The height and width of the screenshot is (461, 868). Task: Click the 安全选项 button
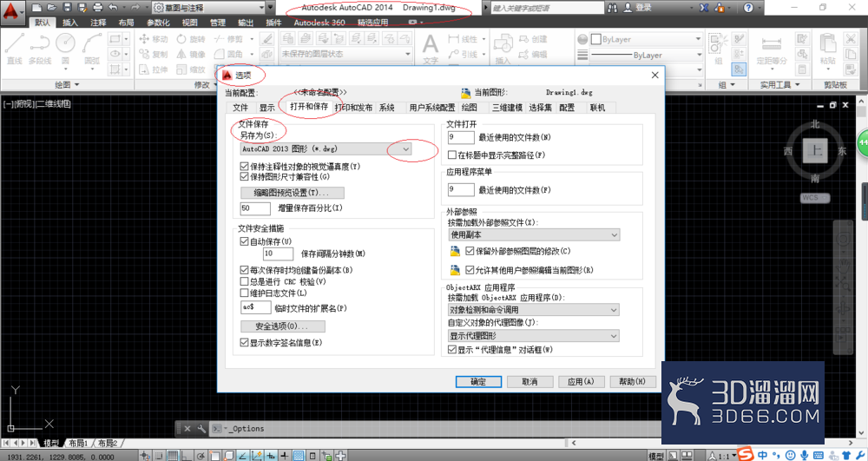(282, 326)
